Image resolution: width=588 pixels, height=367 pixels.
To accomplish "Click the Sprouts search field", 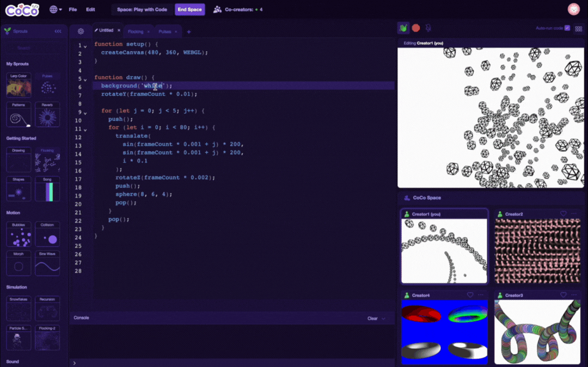I will point(33,47).
